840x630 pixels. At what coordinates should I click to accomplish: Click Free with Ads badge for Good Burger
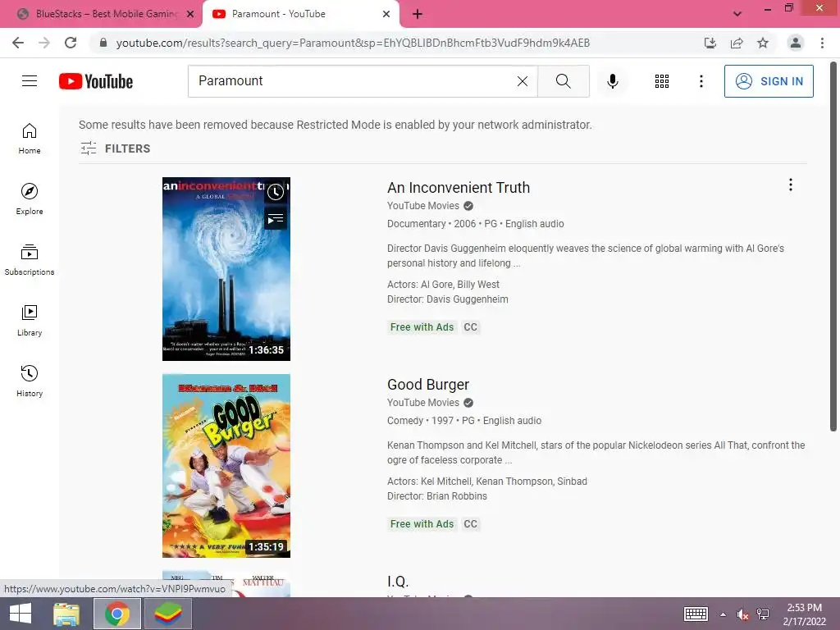[422, 524]
